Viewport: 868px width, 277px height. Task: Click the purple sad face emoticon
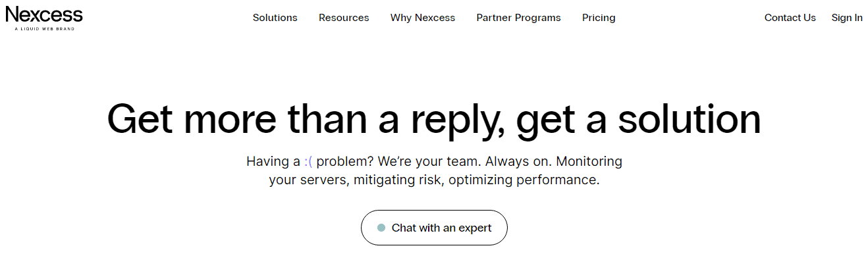tap(308, 161)
